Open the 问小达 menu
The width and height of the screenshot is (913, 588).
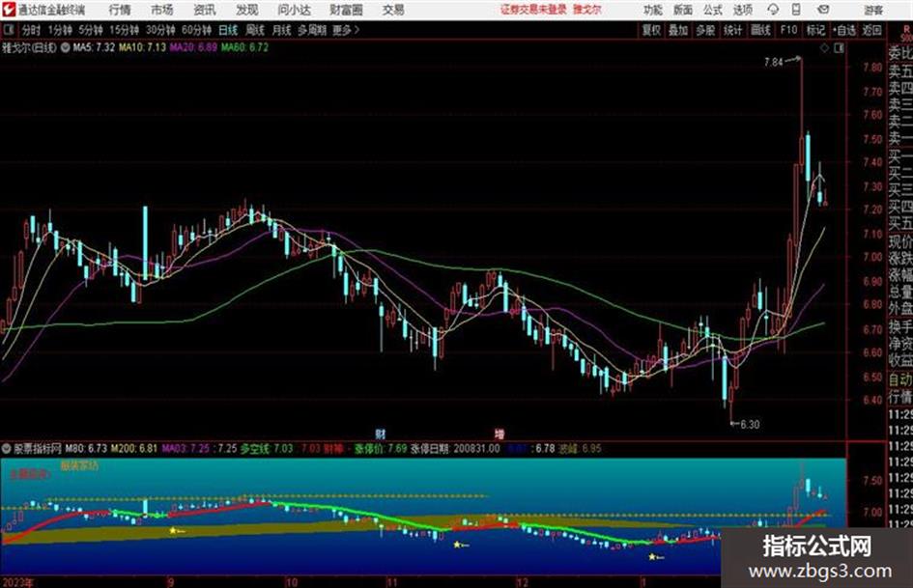(295, 10)
